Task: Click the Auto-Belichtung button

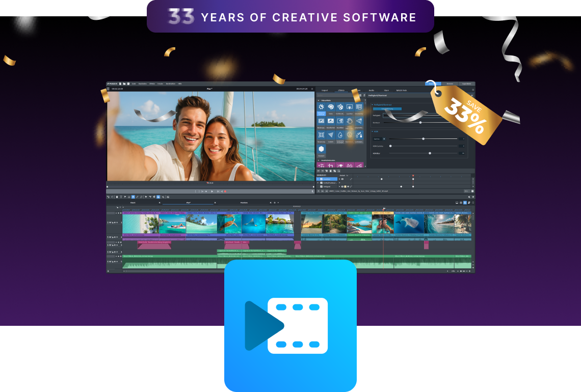Action: tap(387, 109)
